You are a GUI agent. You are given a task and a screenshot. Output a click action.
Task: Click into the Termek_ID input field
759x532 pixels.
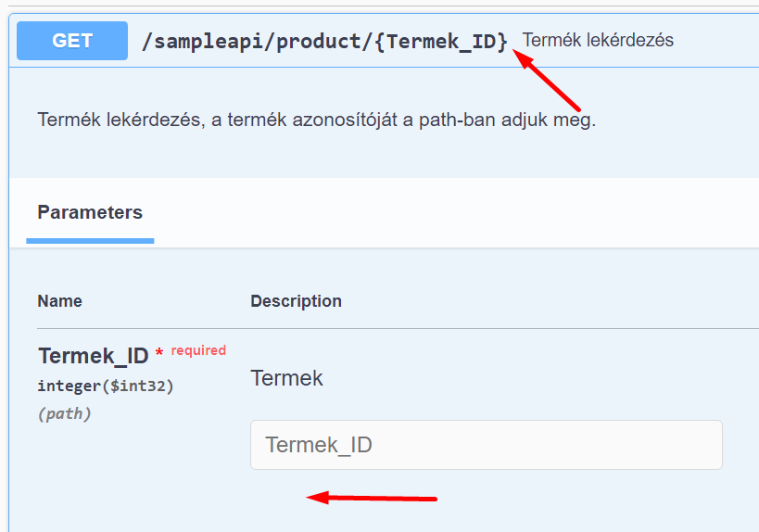pyautogui.click(x=486, y=445)
